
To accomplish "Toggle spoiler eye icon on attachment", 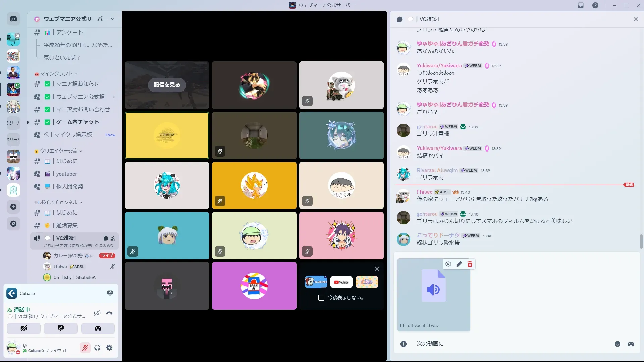I will point(448,264).
